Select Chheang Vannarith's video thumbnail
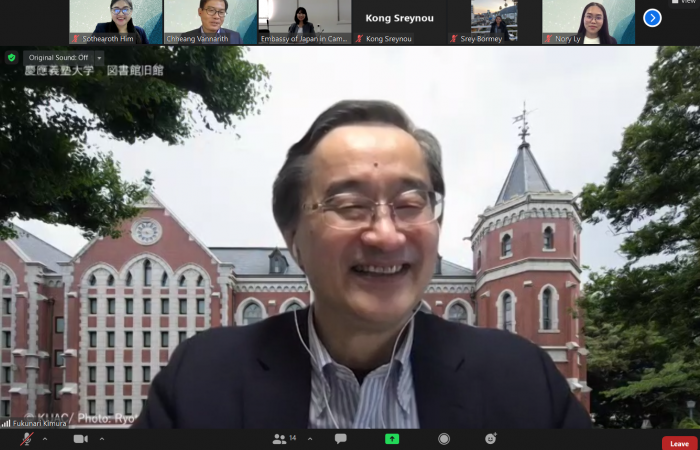This screenshot has height=450, width=700. pyautogui.click(x=210, y=22)
